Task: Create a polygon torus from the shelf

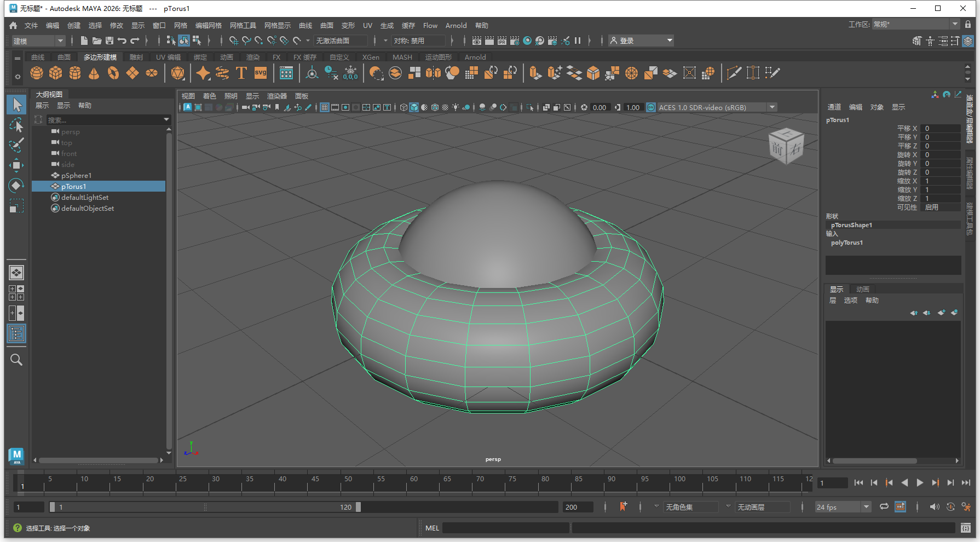Action: (x=113, y=73)
